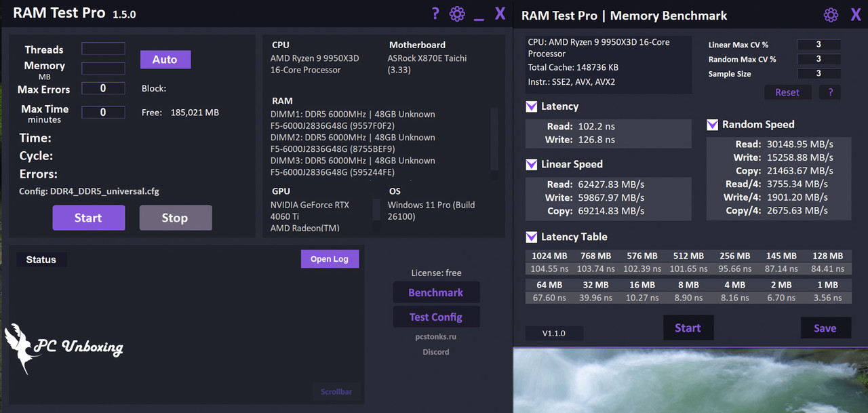The image size is (868, 413).
Task: Click the Reset button in Memory Benchmark
Action: point(787,92)
